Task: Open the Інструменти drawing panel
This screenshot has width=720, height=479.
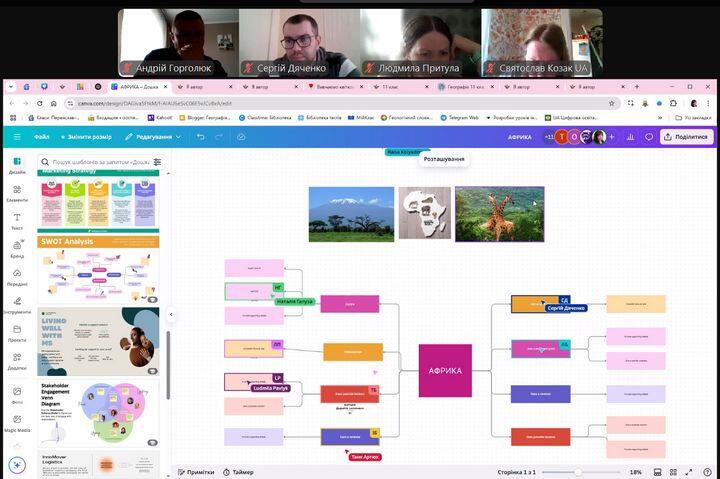Action: (17, 305)
